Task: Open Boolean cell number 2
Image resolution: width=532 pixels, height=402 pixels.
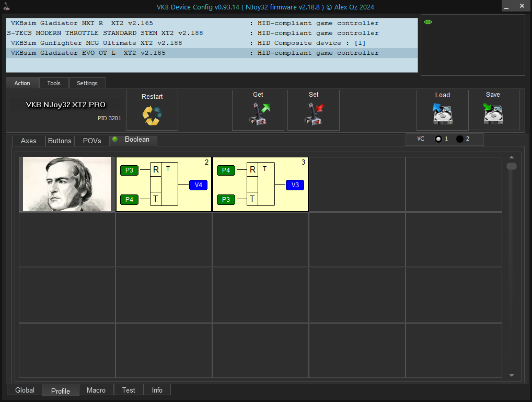Action: coord(164,184)
